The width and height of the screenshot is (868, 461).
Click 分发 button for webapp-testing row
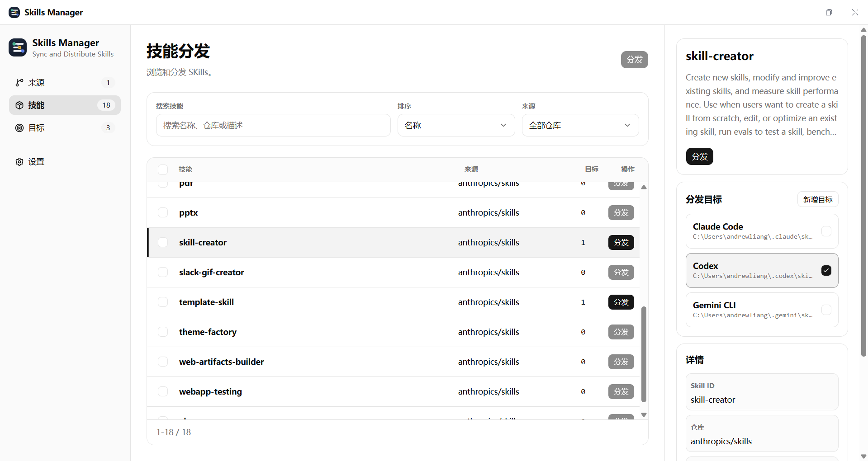(x=621, y=391)
